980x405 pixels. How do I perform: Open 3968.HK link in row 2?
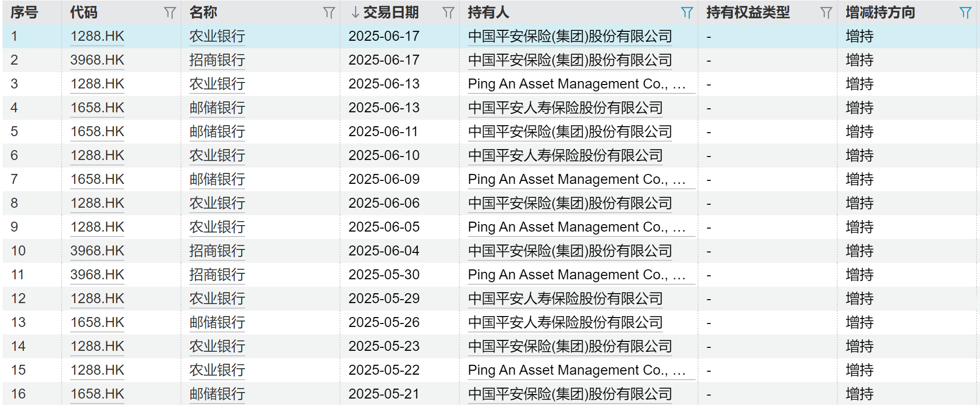[x=97, y=60]
